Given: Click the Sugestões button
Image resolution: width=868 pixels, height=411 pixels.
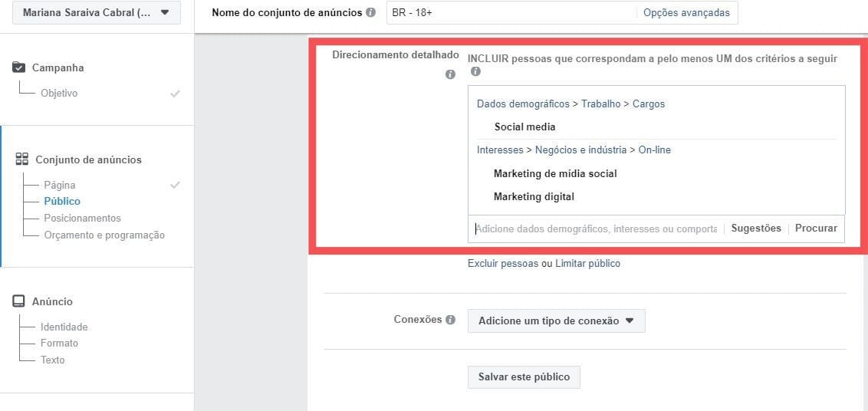Looking at the screenshot, I should pos(756,229).
